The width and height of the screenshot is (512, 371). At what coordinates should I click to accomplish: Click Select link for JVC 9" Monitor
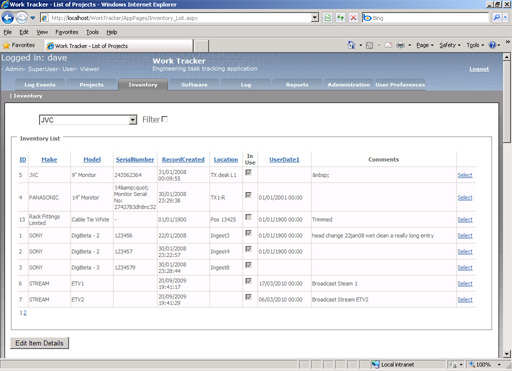point(465,175)
